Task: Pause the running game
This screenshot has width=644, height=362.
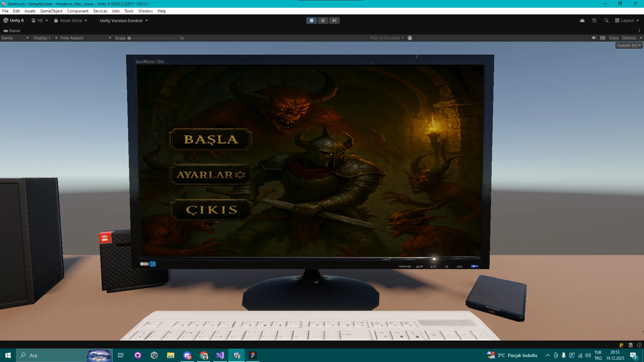Action: click(x=323, y=20)
